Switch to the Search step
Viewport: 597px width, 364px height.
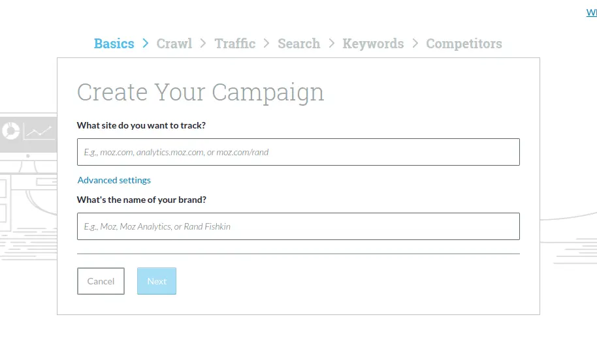pyautogui.click(x=299, y=43)
